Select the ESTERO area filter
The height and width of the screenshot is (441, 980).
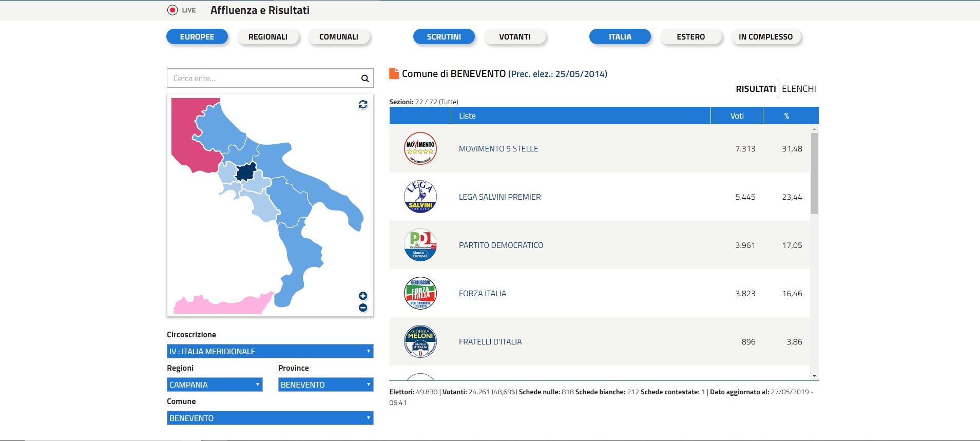tap(691, 37)
